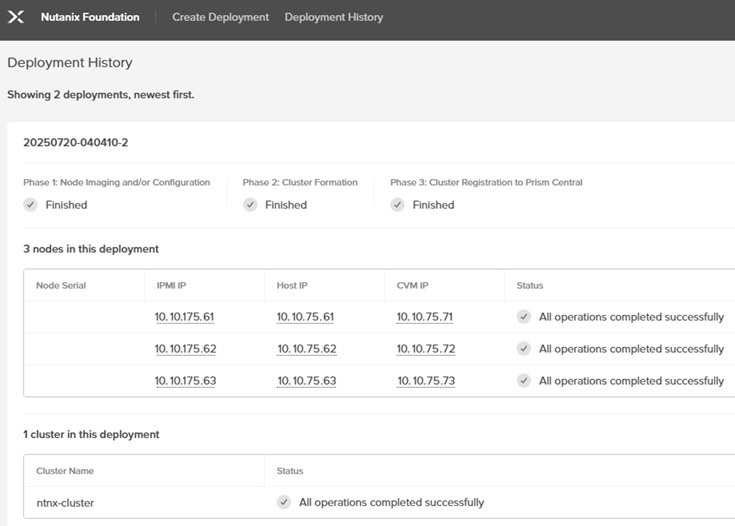The image size is (735, 526).
Task: Click Finished text under Phase 2
Action: coord(286,205)
